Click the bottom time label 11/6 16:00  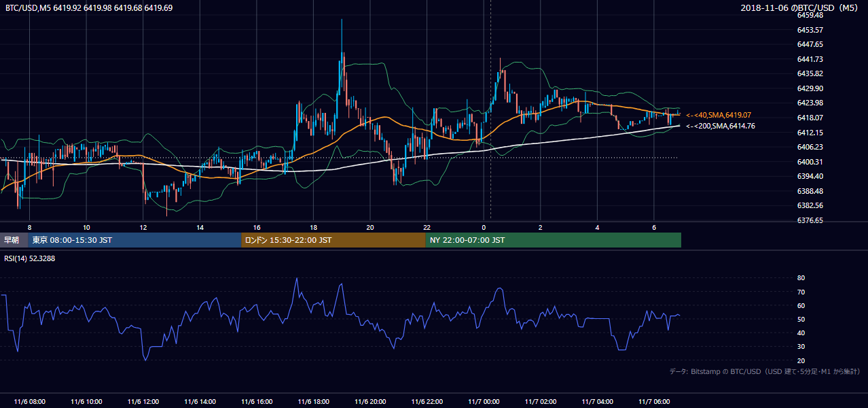tap(257, 402)
